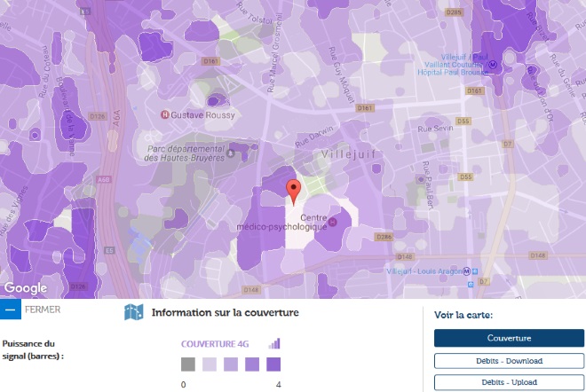Click the A6B road badge
586x392 pixels.
(x=104, y=180)
